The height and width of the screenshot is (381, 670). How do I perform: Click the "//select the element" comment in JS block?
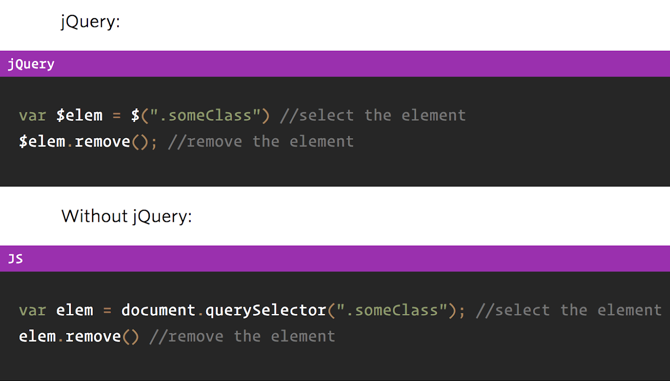pos(569,310)
